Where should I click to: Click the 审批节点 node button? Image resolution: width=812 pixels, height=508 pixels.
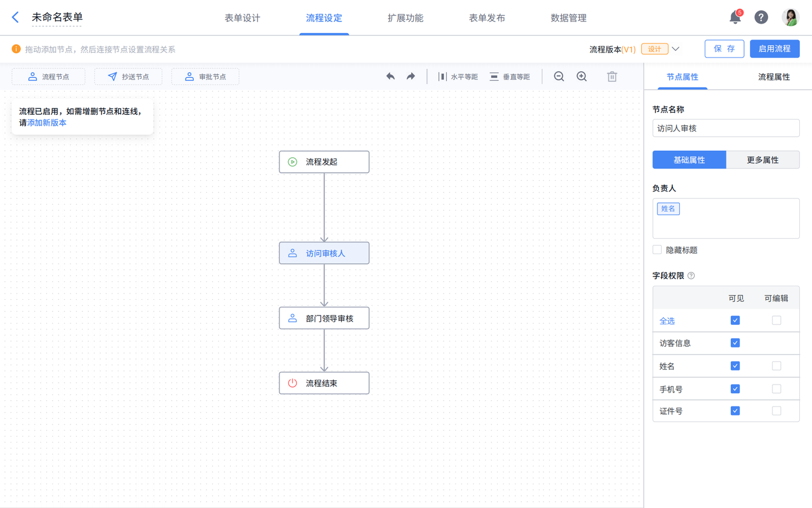(x=205, y=77)
